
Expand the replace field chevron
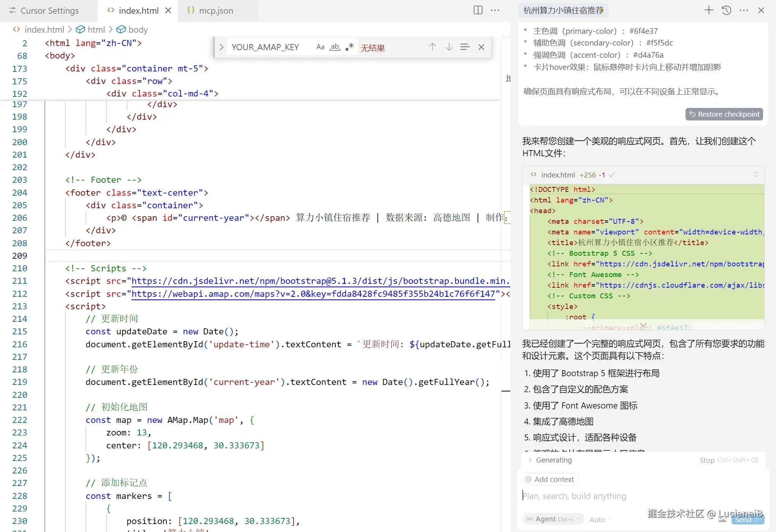click(x=221, y=47)
